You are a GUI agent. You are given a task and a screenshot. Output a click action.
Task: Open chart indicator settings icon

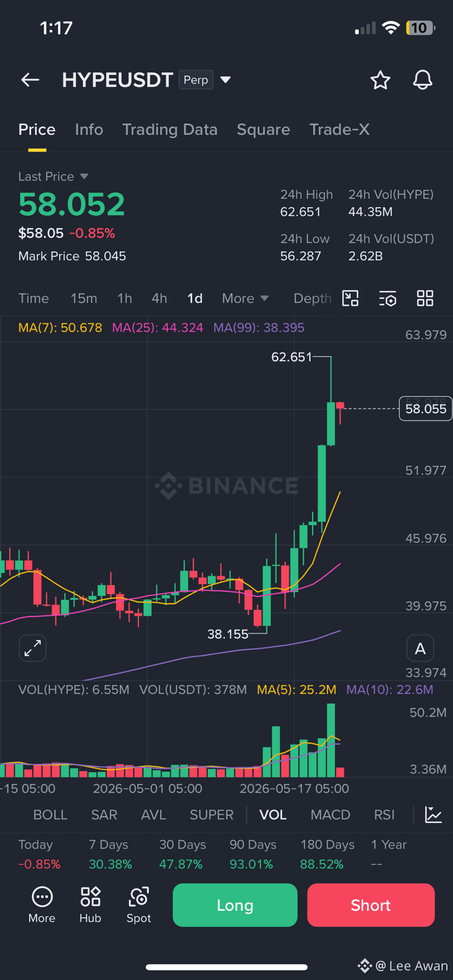pos(388,298)
